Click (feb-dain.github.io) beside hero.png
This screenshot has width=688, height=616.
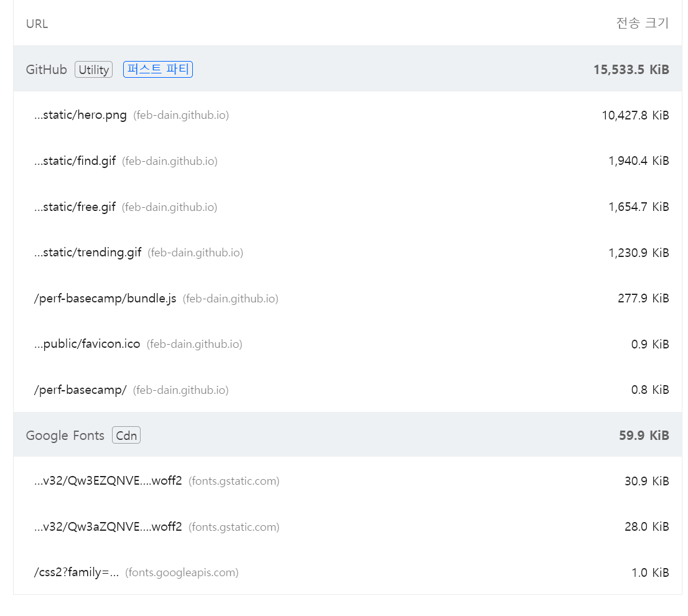tap(181, 115)
